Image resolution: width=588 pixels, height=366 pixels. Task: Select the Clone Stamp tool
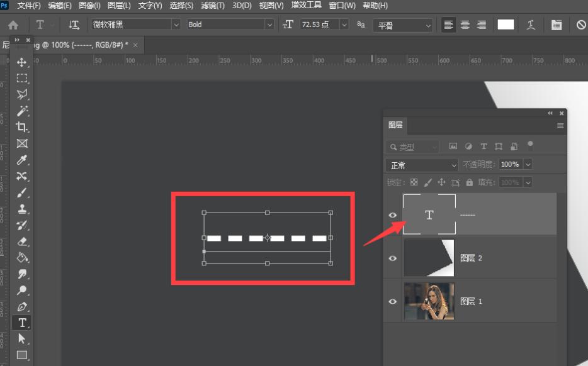coord(22,209)
